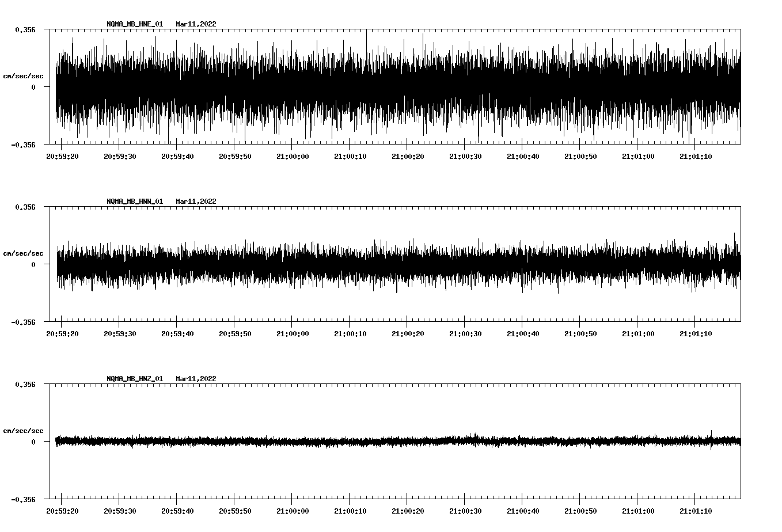The width and height of the screenshot is (782, 532).
Task: Click the zero baseline label on HNZ axis
Action: [33, 442]
